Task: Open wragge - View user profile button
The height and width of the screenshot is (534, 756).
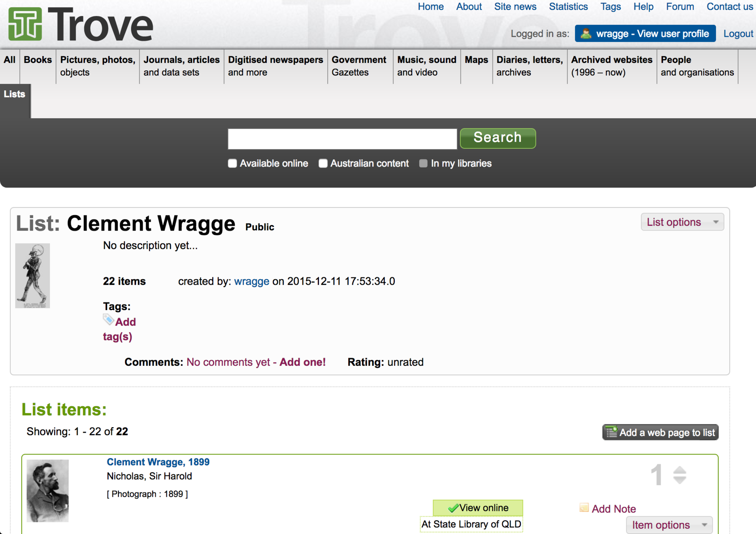Action: point(645,34)
